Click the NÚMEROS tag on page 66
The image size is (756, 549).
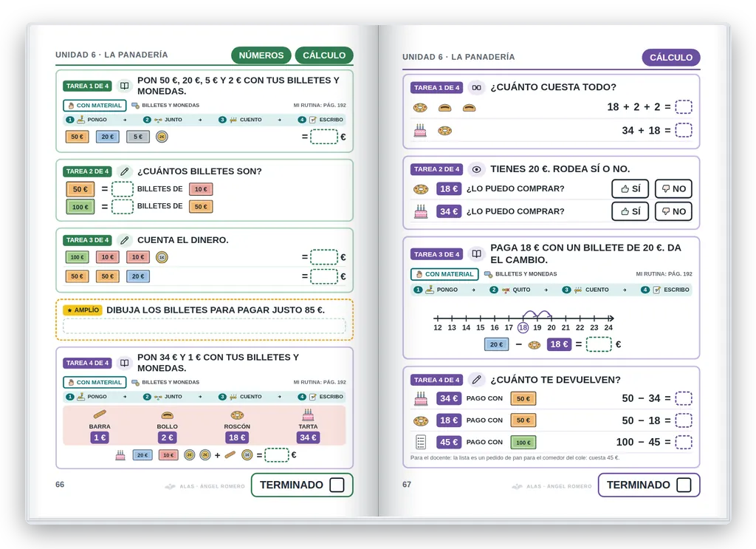pos(261,55)
